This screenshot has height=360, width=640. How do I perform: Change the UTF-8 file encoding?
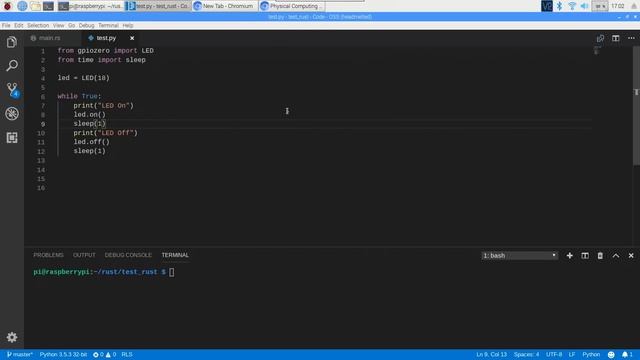click(554, 355)
